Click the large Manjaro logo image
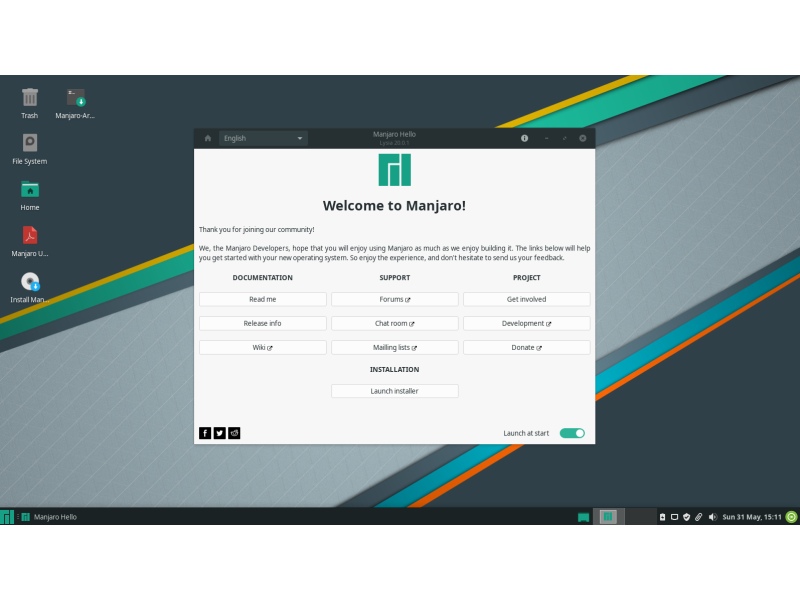 394,170
